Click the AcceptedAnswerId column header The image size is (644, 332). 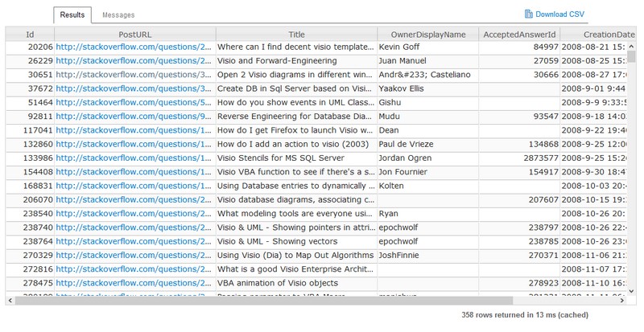coord(519,35)
